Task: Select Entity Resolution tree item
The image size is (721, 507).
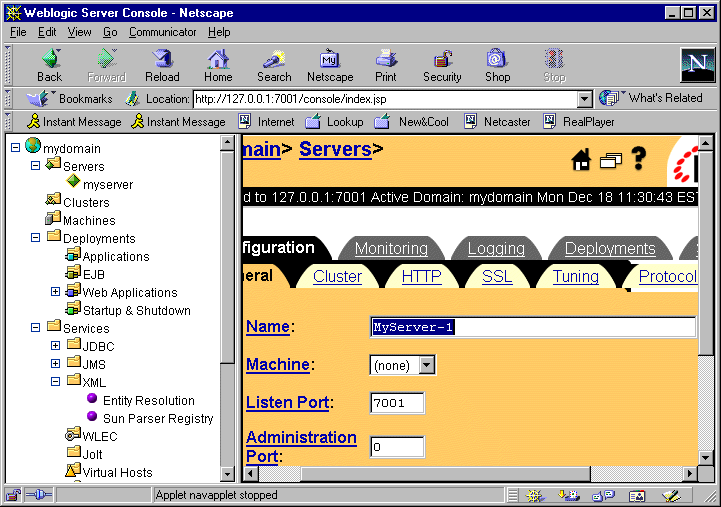Action: tap(149, 400)
